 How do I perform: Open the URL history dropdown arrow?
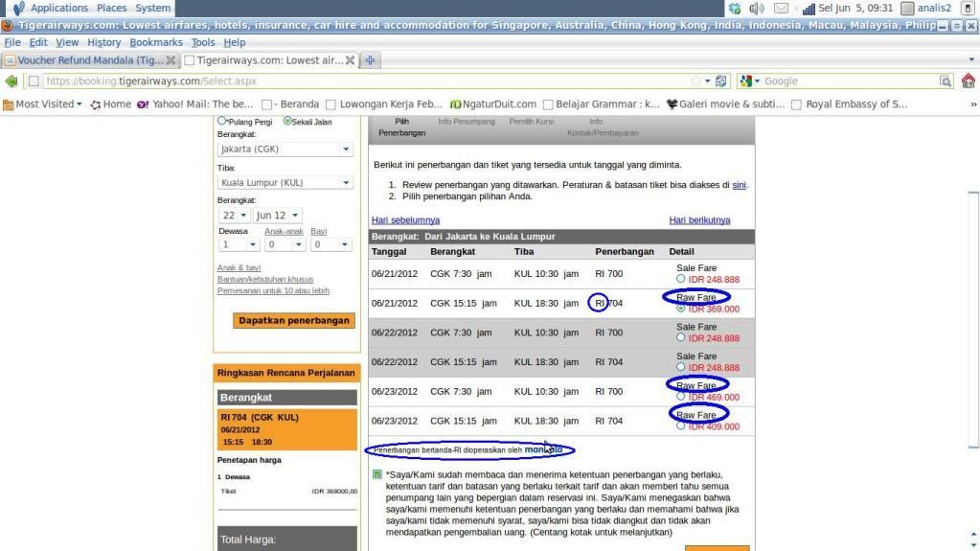point(708,81)
